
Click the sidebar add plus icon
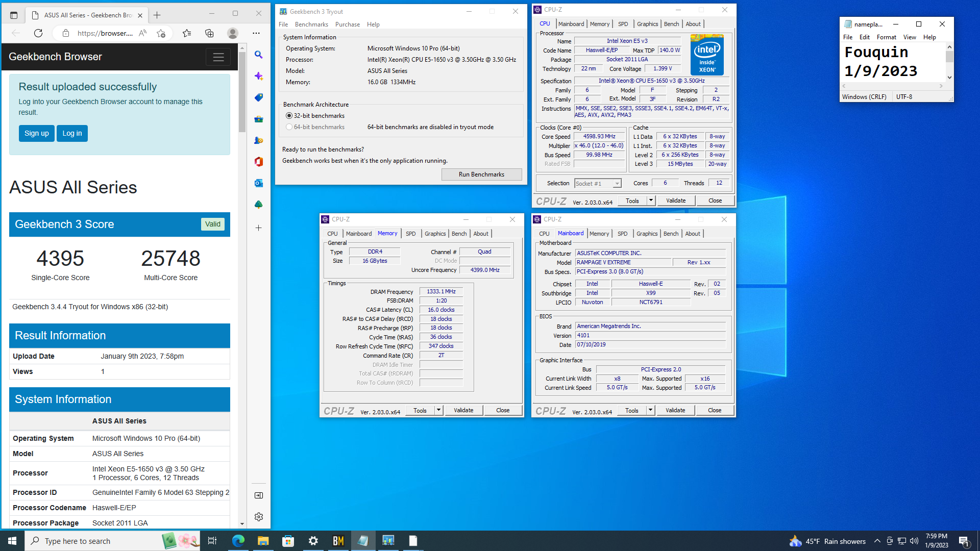(x=259, y=228)
